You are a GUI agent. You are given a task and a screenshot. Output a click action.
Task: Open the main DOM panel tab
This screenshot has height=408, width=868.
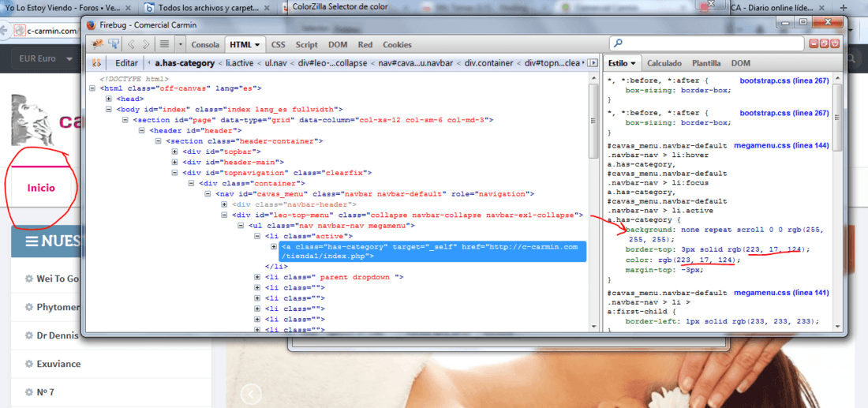click(x=338, y=45)
